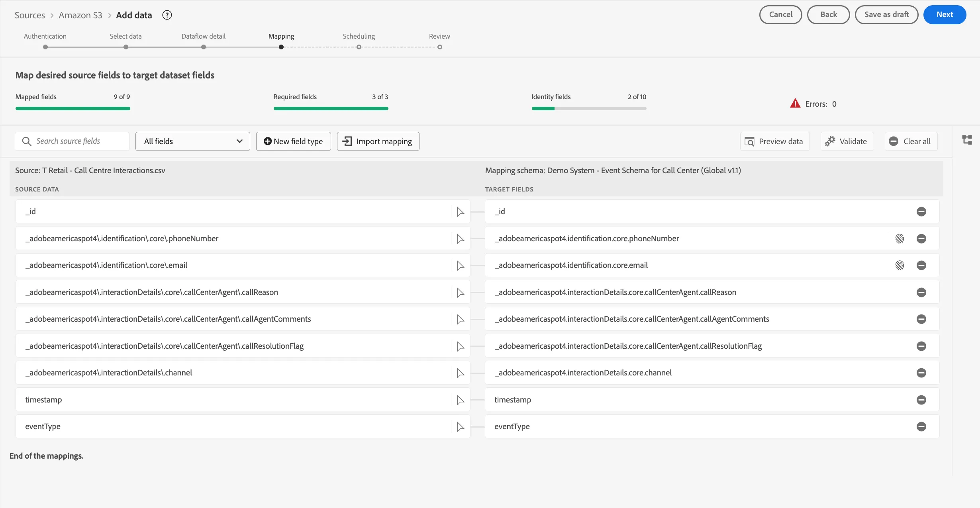980x508 pixels.
Task: Focus the Search source fields input
Action: [72, 141]
